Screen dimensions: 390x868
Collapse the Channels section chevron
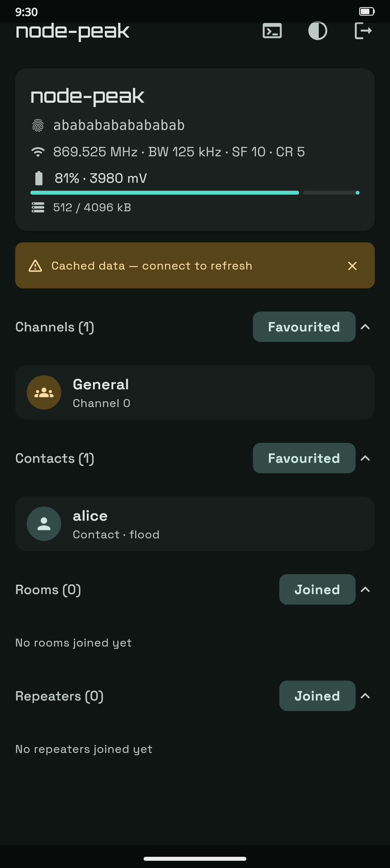(365, 327)
